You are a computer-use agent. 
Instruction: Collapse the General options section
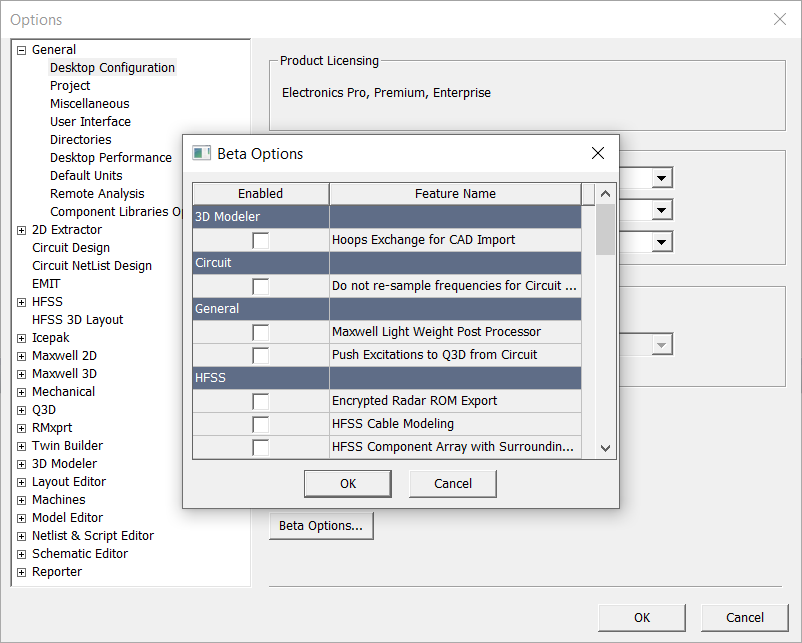(22, 49)
